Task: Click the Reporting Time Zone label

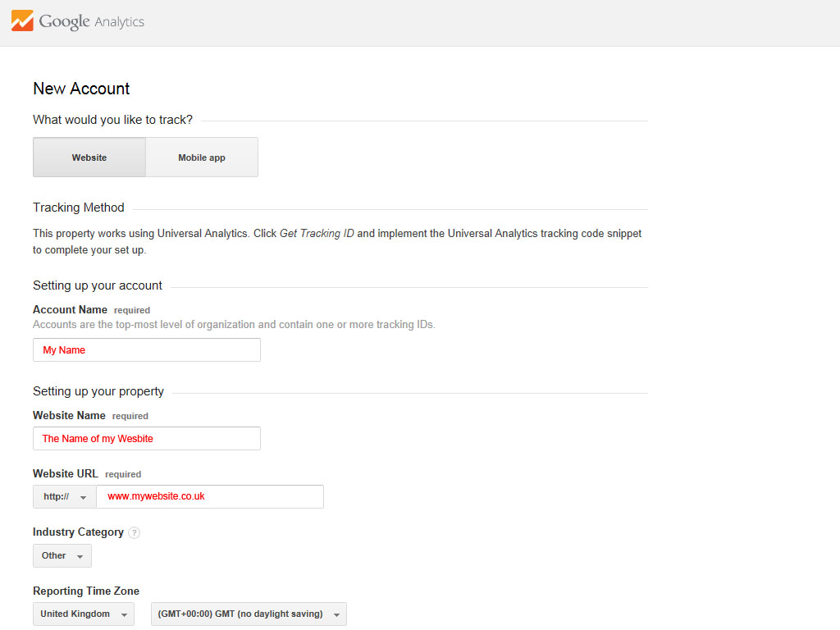Action: (86, 591)
